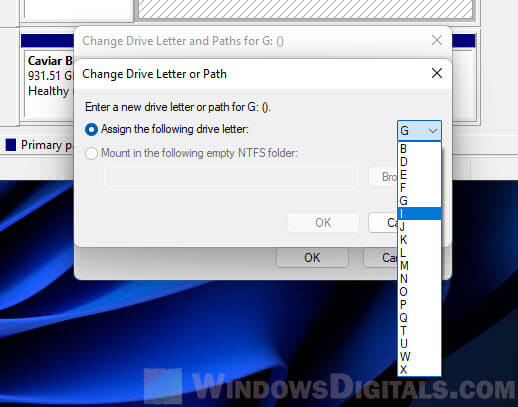The height and width of the screenshot is (407, 518).
Task: Click the 'Healthy' status text of Caviar volume
Action: pos(48,91)
